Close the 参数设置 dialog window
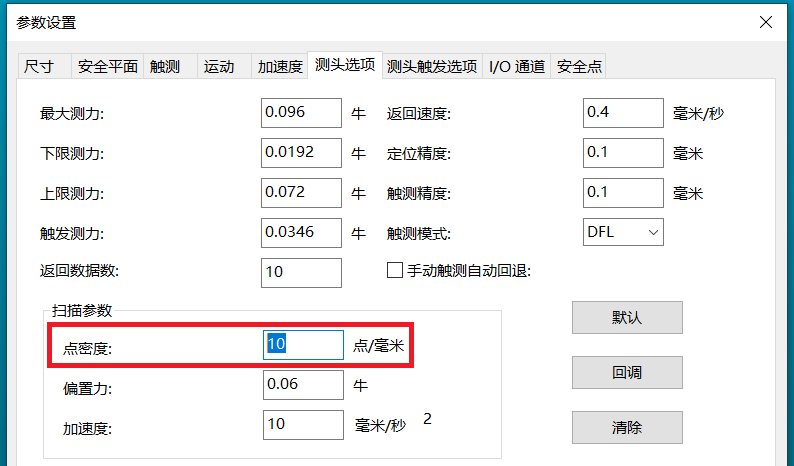Viewport: 794px width, 466px height. click(765, 22)
